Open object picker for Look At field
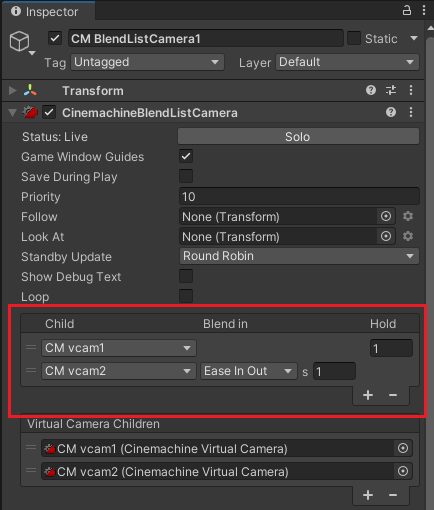The height and width of the screenshot is (510, 434). coord(386,236)
